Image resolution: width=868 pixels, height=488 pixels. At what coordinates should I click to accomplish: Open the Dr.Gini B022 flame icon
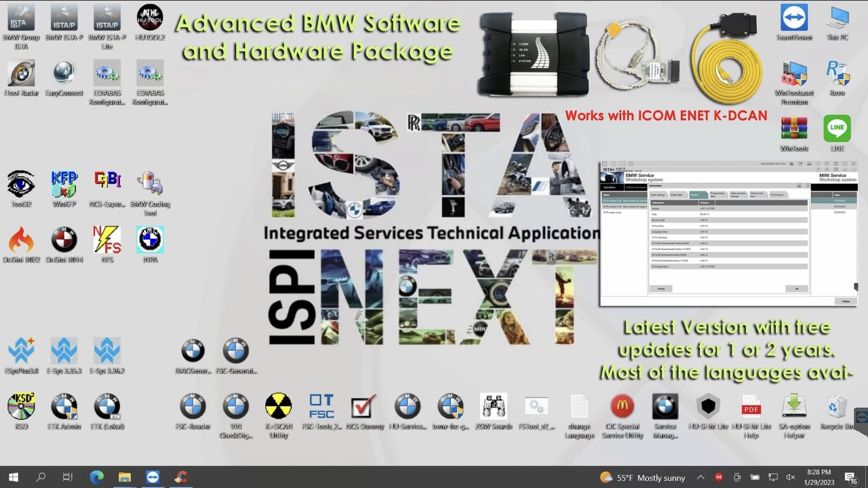[x=21, y=240]
